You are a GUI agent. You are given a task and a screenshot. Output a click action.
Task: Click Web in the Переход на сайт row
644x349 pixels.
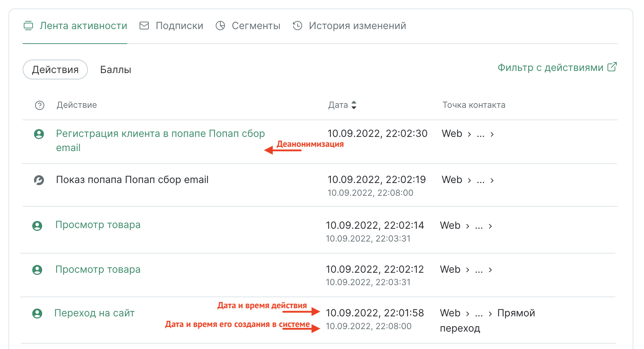click(450, 313)
